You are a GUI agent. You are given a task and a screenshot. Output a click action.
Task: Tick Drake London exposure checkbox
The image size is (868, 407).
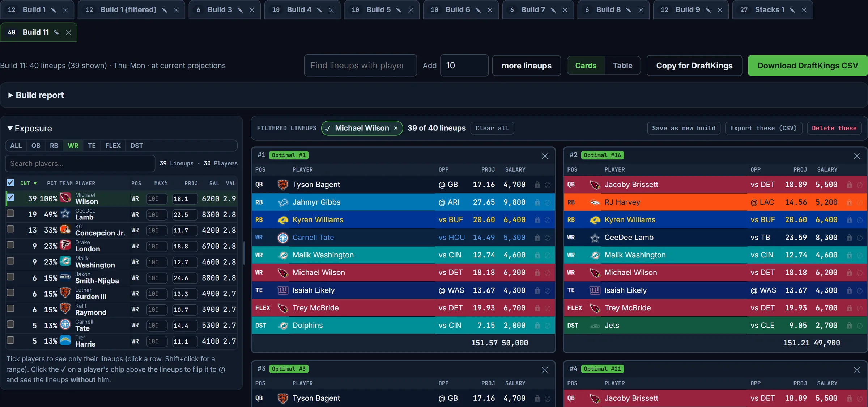(x=10, y=245)
